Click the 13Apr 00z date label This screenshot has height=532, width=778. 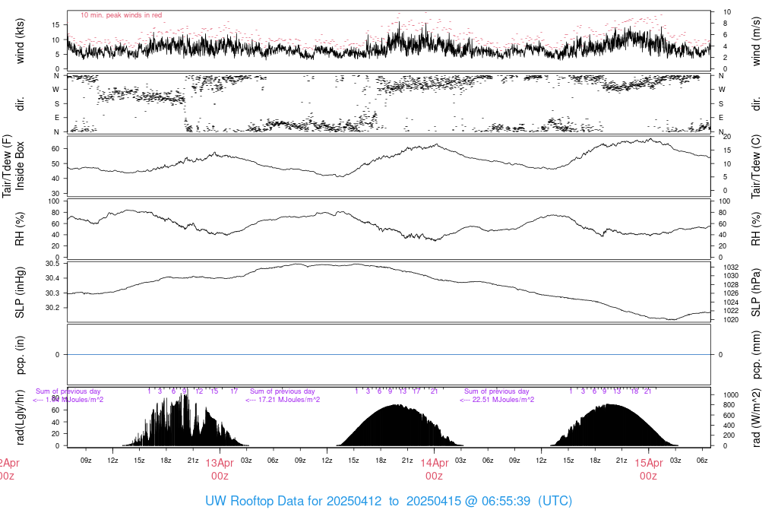pyautogui.click(x=220, y=470)
